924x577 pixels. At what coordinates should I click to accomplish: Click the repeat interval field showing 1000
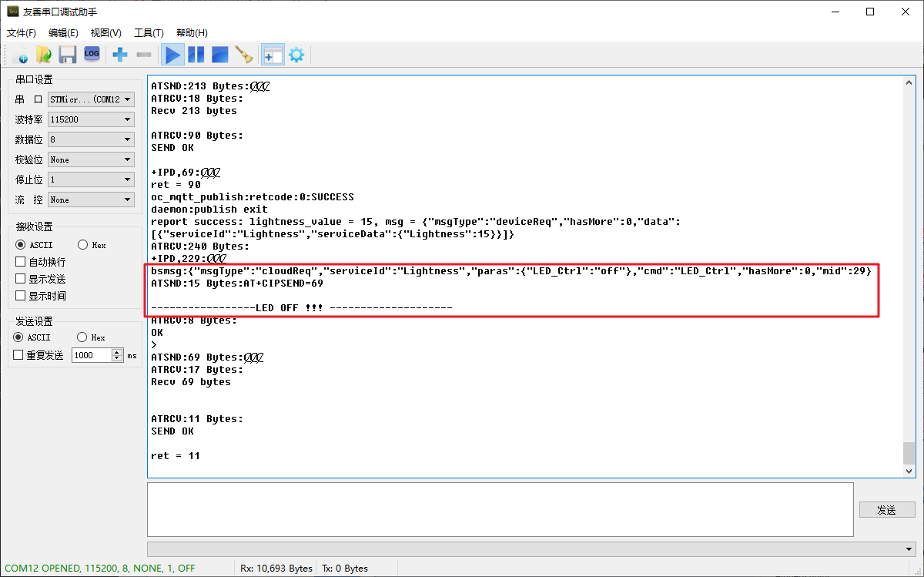pos(92,355)
